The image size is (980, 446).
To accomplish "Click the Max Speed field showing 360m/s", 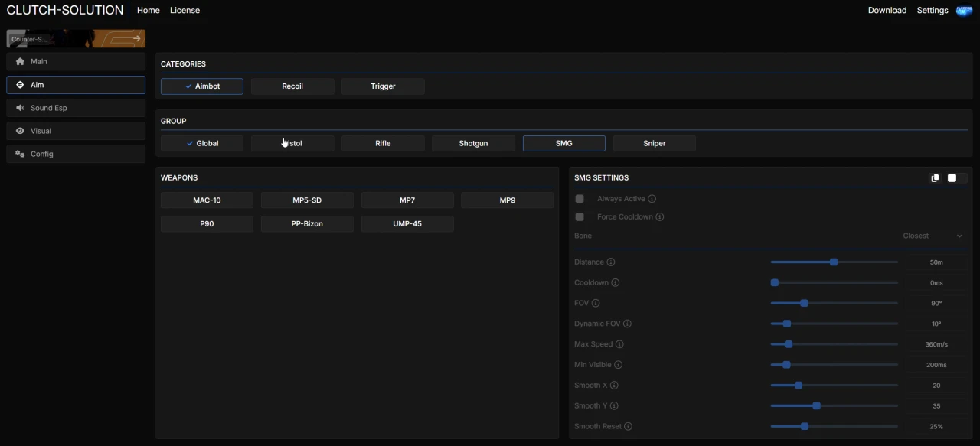I will pos(936,345).
